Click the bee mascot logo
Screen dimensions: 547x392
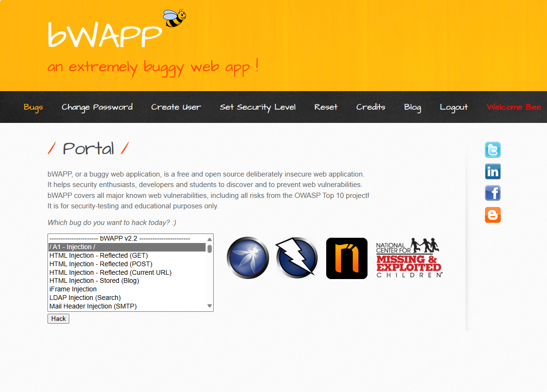(x=175, y=18)
